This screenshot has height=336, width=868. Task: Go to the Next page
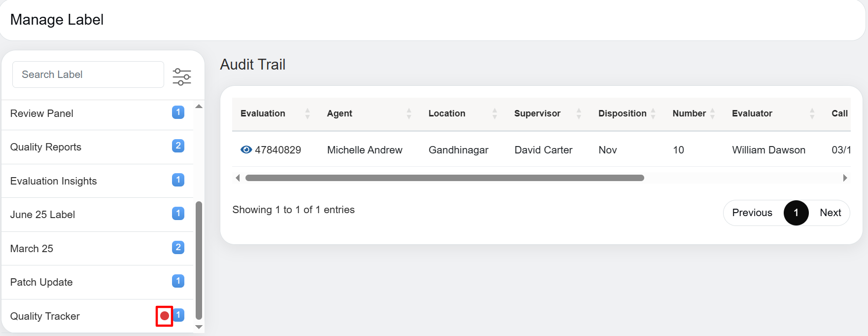(x=830, y=213)
